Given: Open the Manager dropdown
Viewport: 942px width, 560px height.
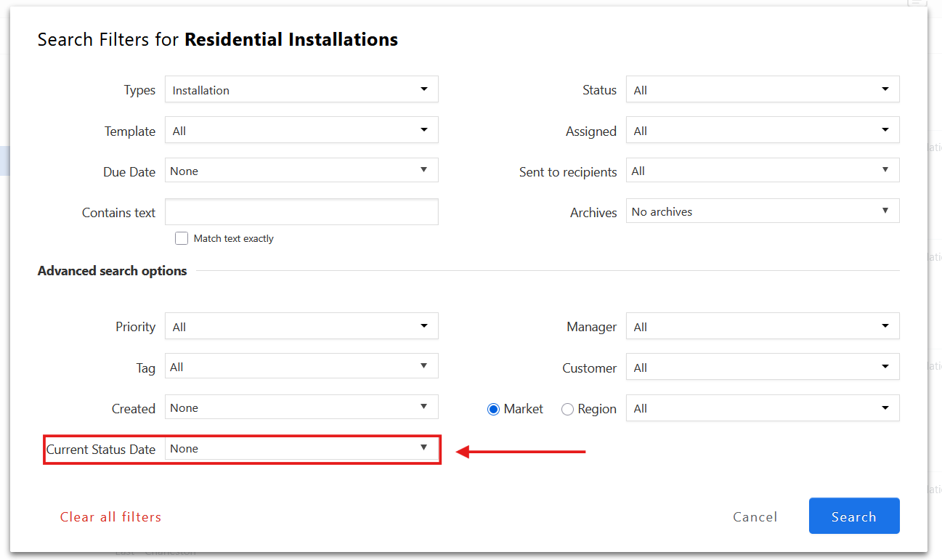Looking at the screenshot, I should (x=763, y=327).
